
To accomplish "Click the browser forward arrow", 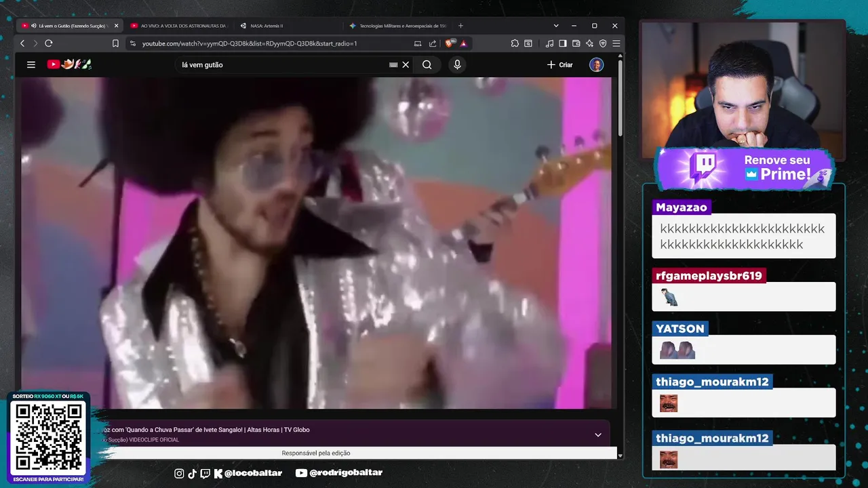I will (x=35, y=43).
